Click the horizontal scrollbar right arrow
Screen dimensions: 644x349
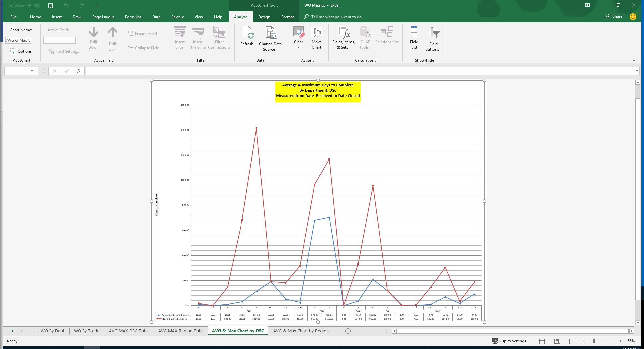(x=632, y=331)
